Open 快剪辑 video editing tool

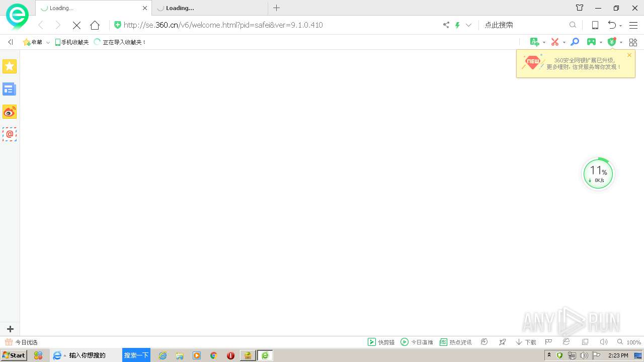[381, 342]
